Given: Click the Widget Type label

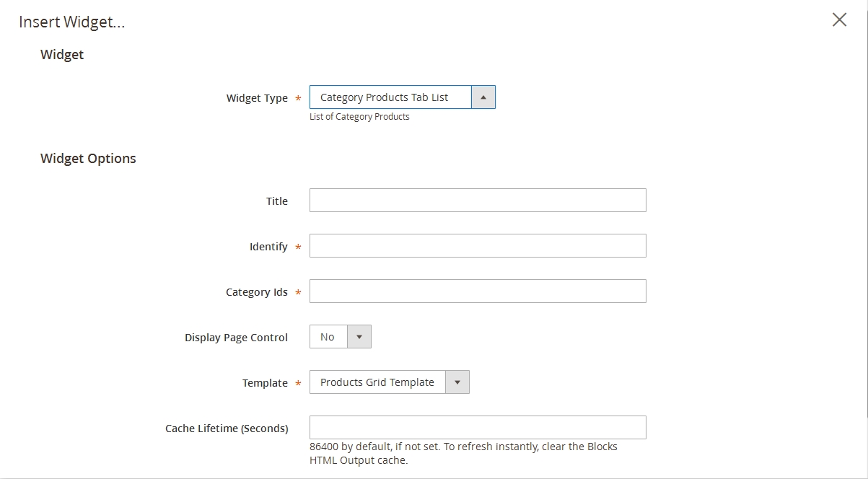Looking at the screenshot, I should 257,98.
